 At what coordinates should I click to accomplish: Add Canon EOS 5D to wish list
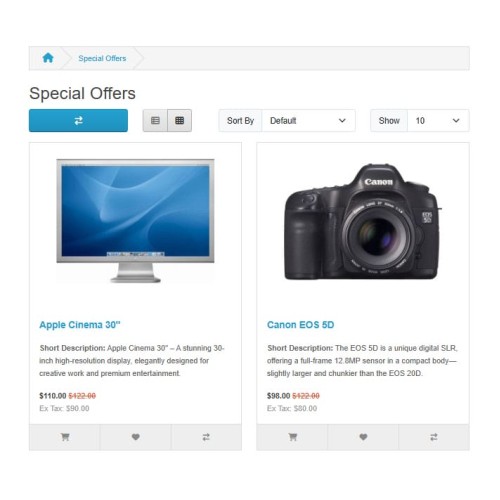tap(363, 437)
